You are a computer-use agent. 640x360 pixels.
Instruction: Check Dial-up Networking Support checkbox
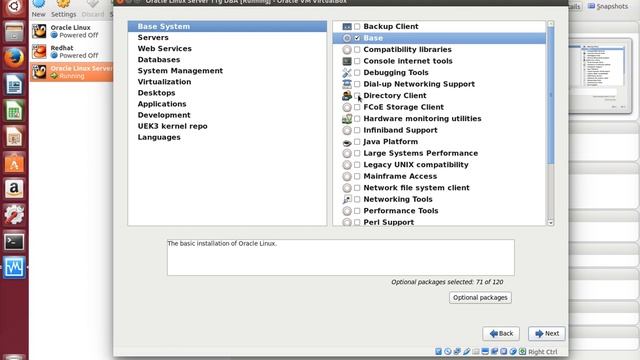[x=357, y=84]
